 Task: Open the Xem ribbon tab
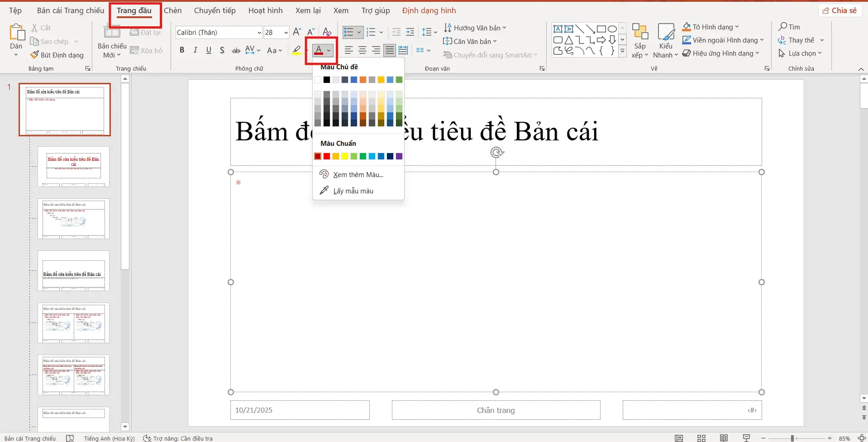coord(340,10)
